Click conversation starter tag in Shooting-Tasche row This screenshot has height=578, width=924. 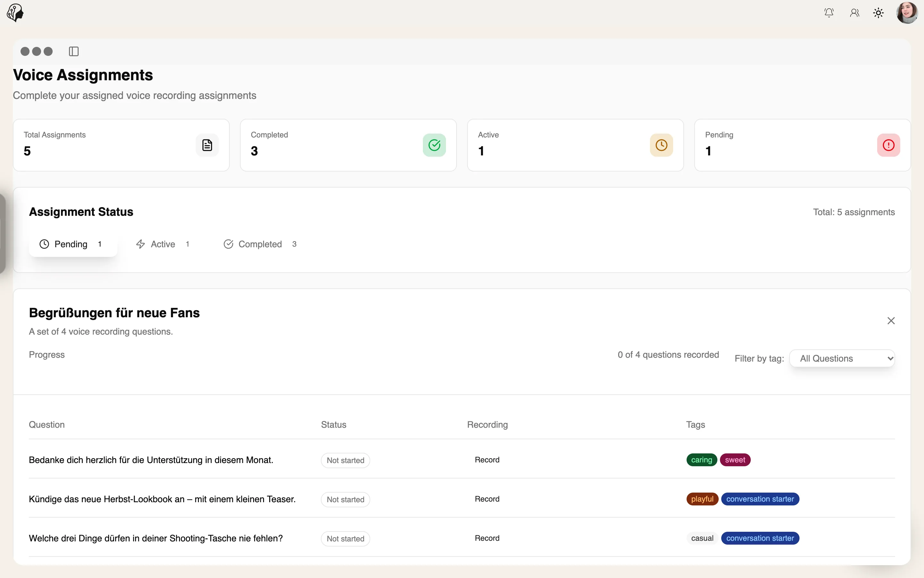point(760,538)
